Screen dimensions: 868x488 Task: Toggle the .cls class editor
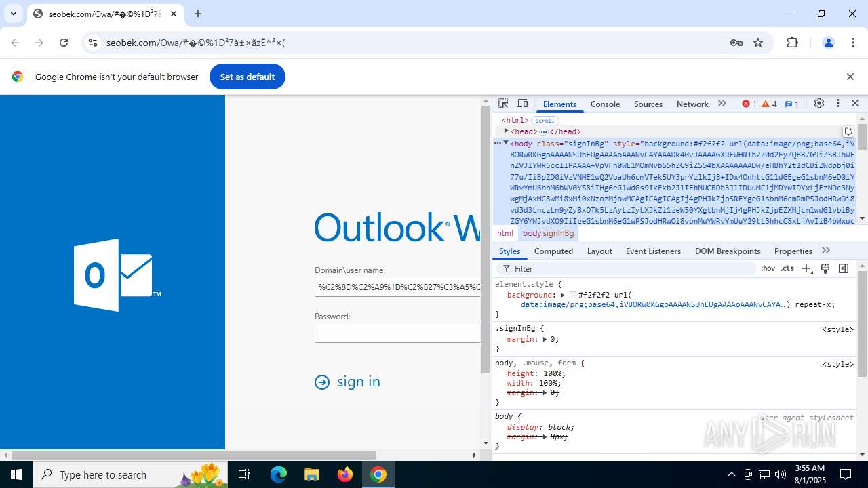[x=787, y=268]
